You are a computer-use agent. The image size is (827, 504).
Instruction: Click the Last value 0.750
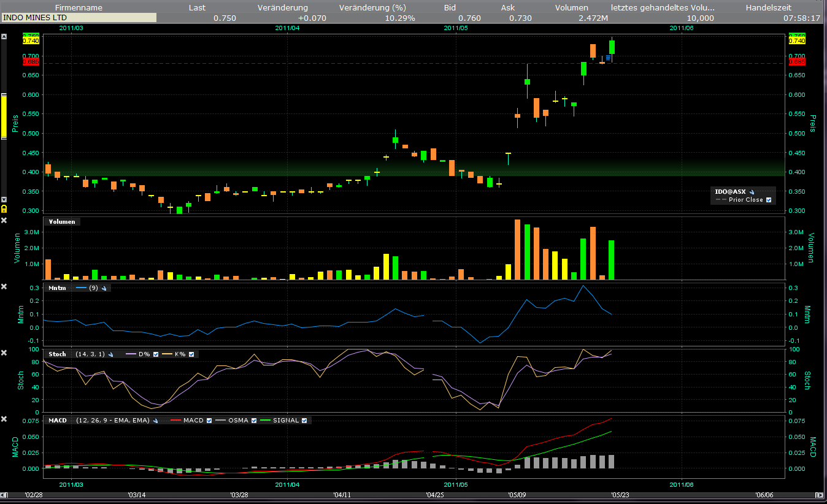click(225, 18)
